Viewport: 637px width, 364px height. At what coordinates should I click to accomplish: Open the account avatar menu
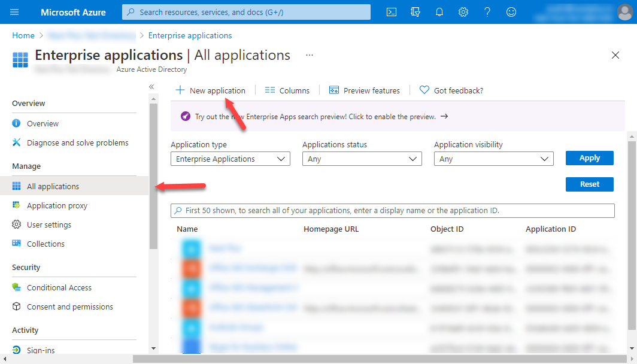tap(625, 12)
